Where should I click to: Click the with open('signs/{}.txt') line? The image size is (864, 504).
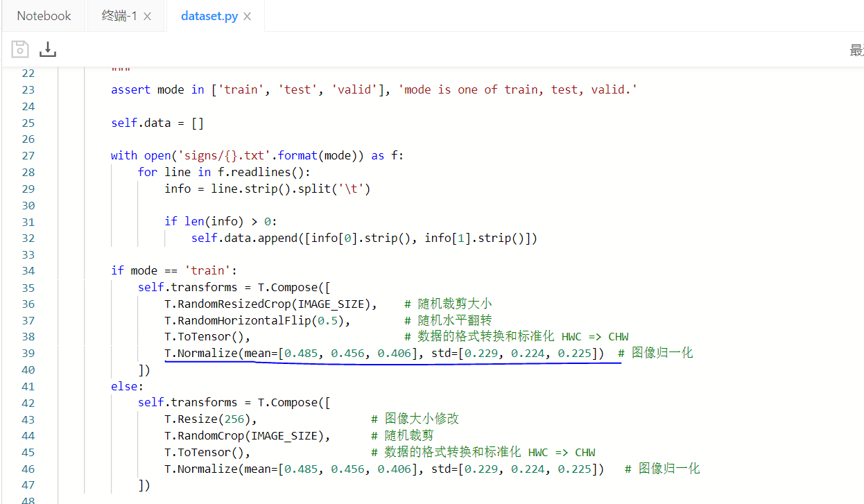pos(257,155)
